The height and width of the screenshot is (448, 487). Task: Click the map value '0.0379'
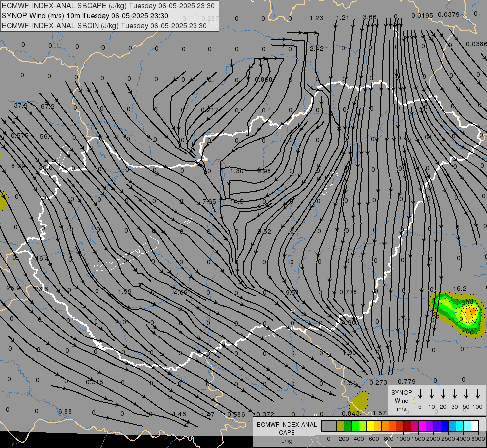449,14
